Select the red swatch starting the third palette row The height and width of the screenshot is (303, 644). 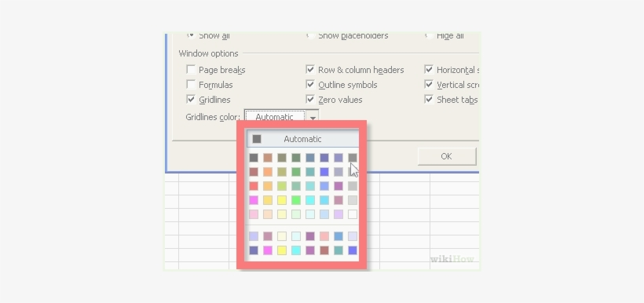point(254,186)
